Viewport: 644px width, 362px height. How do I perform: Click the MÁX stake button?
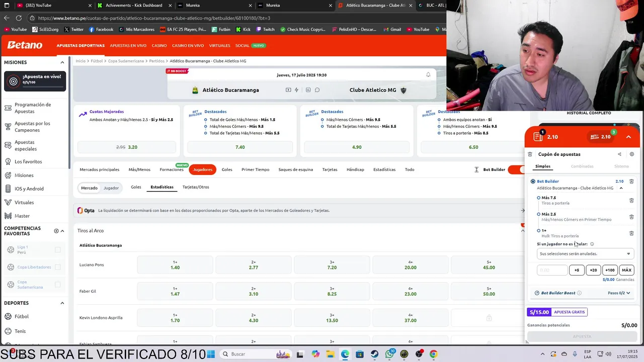(626, 270)
